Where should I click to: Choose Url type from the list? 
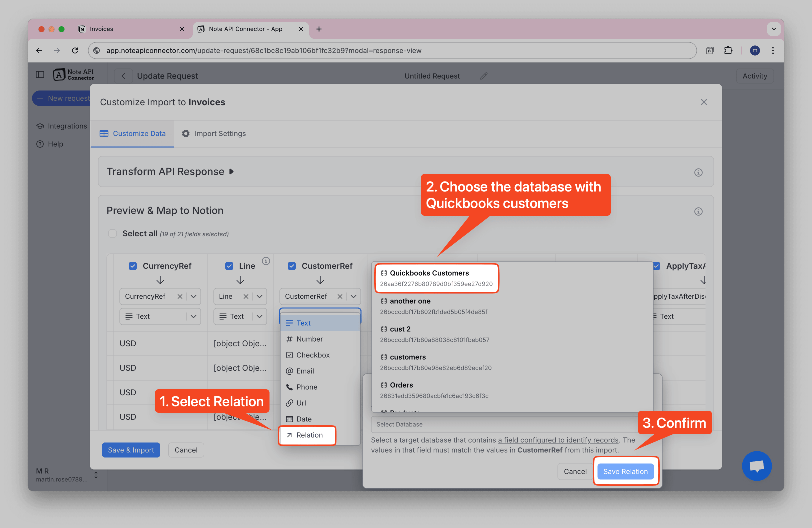(320, 403)
